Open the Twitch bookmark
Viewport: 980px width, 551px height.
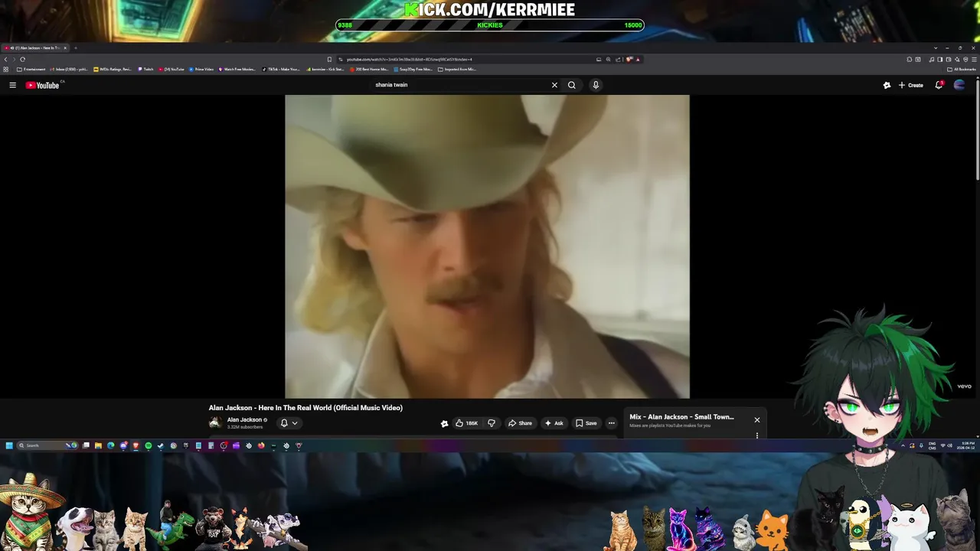click(146, 69)
